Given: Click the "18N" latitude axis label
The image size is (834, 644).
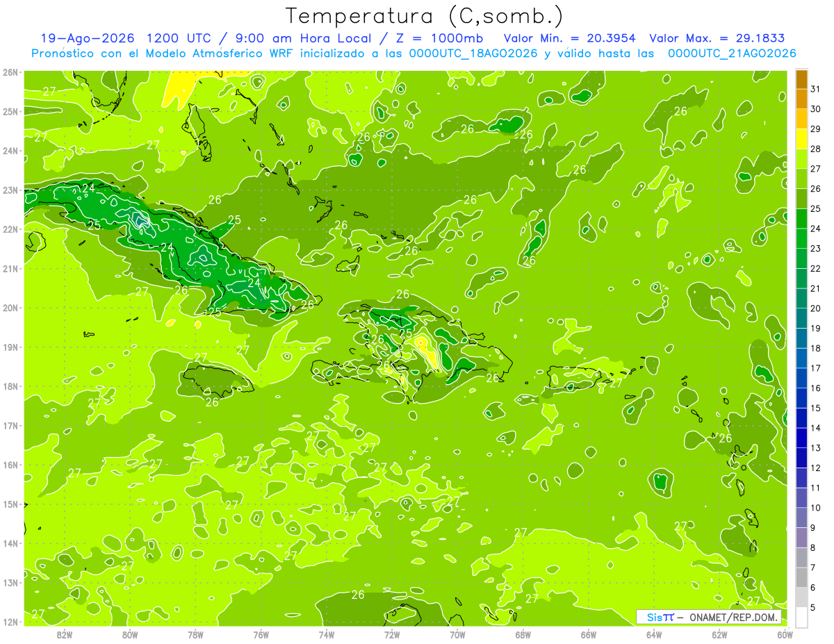Looking at the screenshot, I should 10,386.
